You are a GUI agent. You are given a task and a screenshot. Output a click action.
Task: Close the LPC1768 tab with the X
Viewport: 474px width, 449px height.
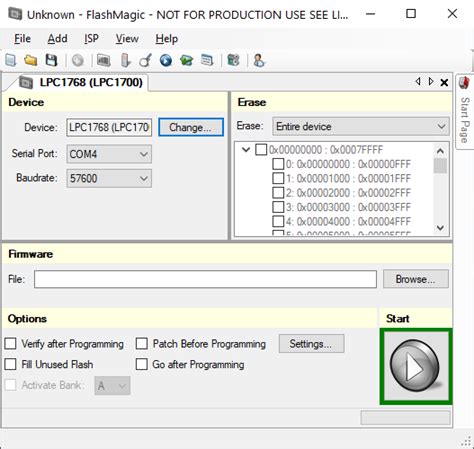pyautogui.click(x=444, y=82)
